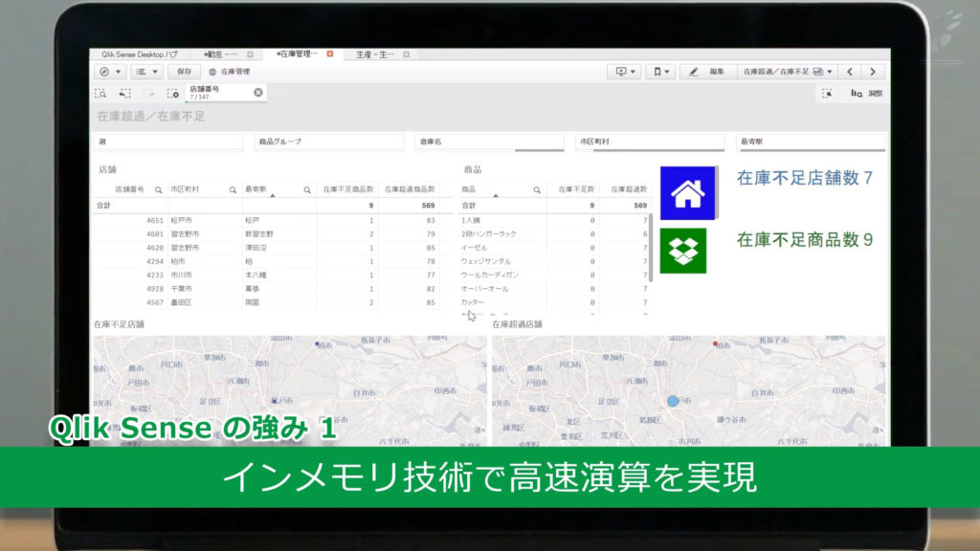
Task: Search the 店舗番号 column
Action: click(158, 190)
